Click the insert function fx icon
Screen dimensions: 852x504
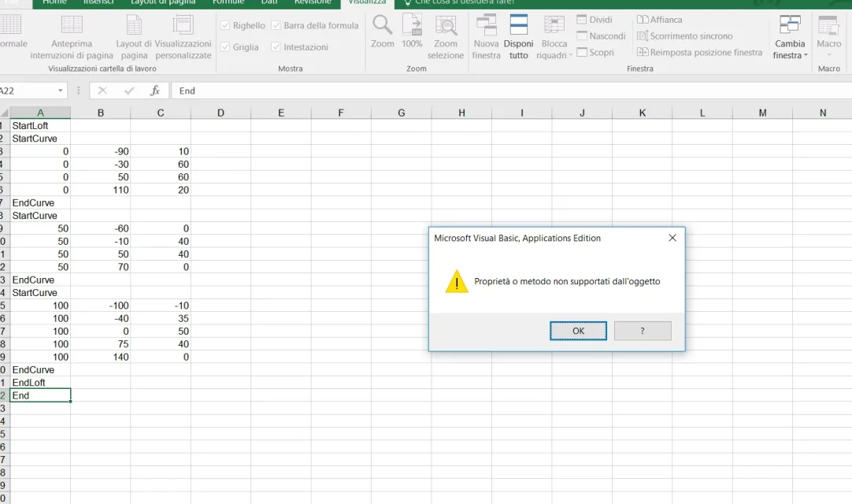(x=155, y=91)
